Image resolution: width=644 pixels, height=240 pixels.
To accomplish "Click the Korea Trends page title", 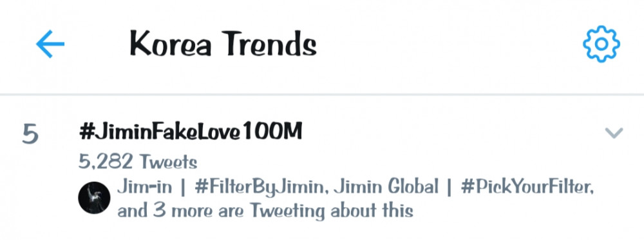I will pyautogui.click(x=223, y=44).
